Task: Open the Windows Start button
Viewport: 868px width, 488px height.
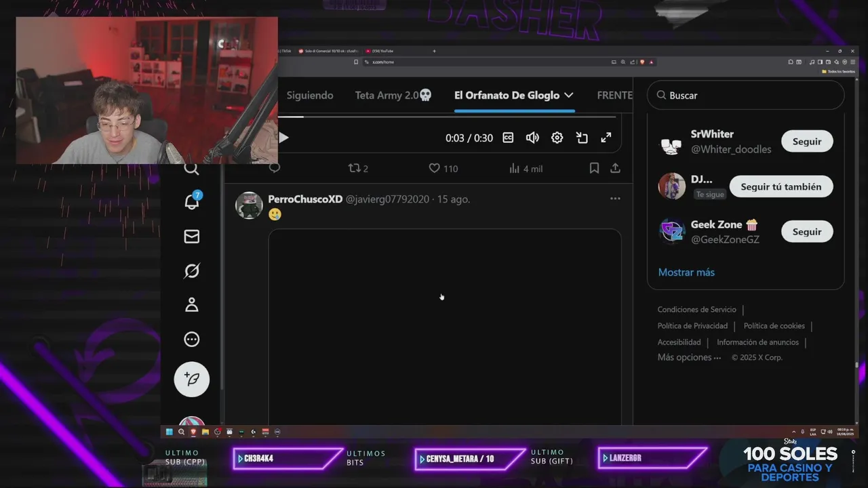Action: 169,432
